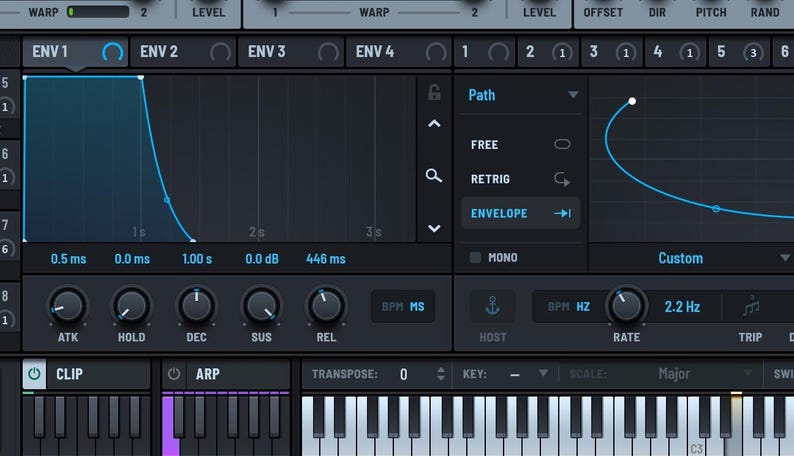Click the ATK envelope knob
This screenshot has width=794, height=456.
click(x=67, y=306)
